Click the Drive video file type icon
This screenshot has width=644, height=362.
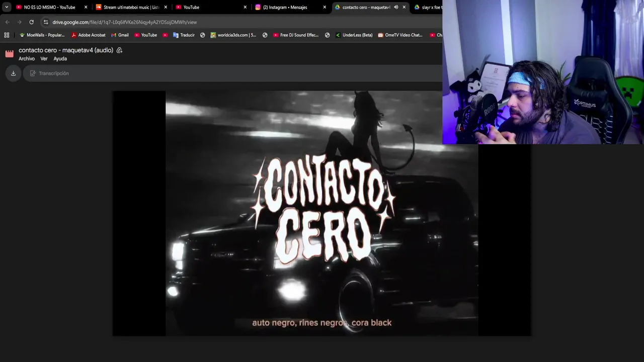point(9,54)
